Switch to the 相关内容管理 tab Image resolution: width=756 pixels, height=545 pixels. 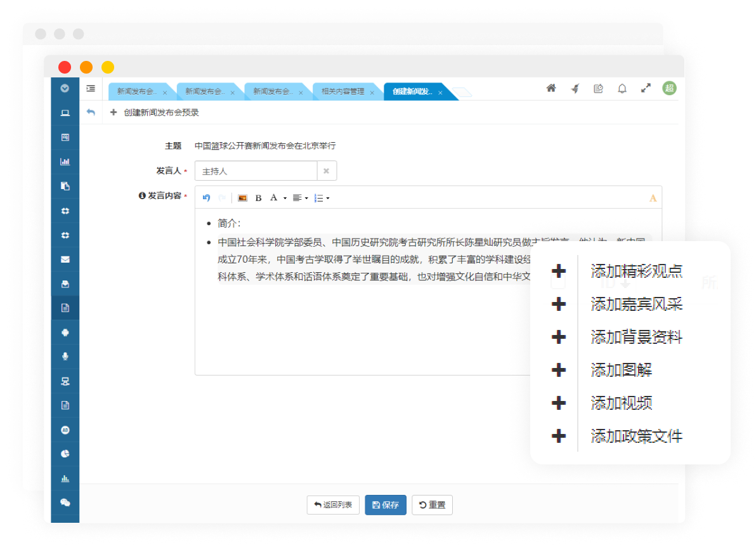click(343, 92)
